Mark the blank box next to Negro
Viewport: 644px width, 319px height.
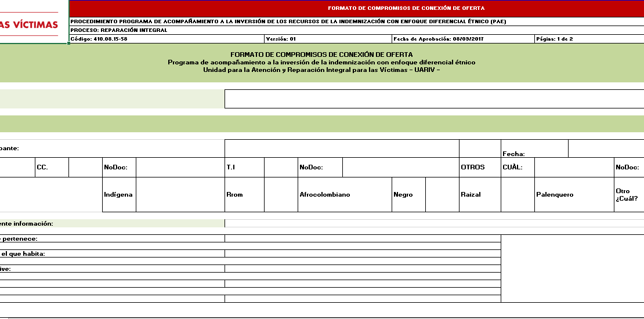coord(442,195)
